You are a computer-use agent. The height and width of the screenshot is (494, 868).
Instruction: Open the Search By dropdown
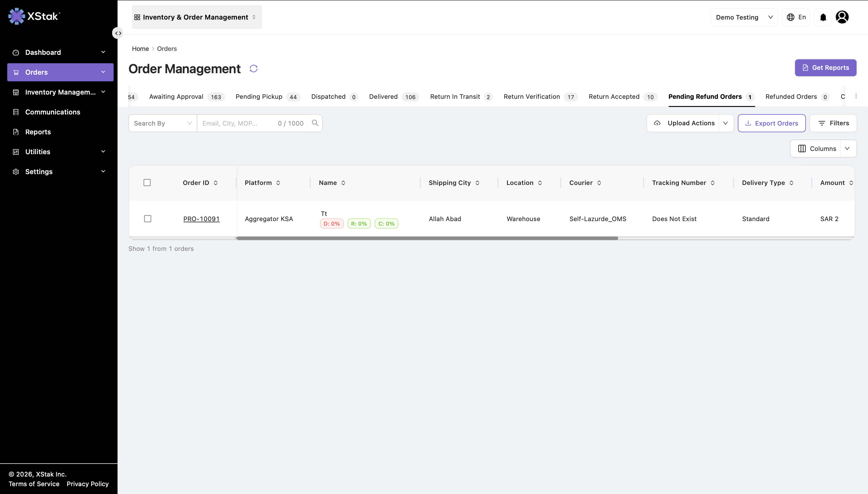[163, 123]
